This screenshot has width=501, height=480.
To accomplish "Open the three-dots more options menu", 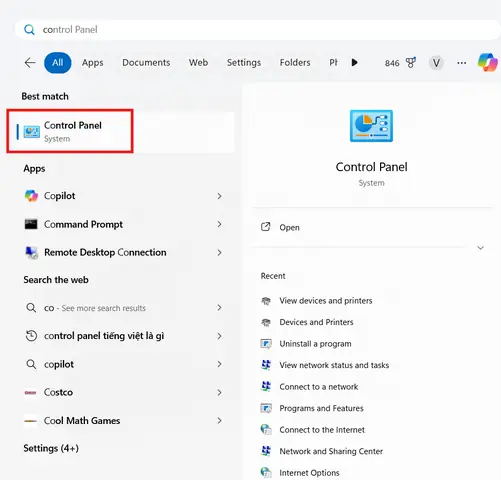I will tap(462, 63).
